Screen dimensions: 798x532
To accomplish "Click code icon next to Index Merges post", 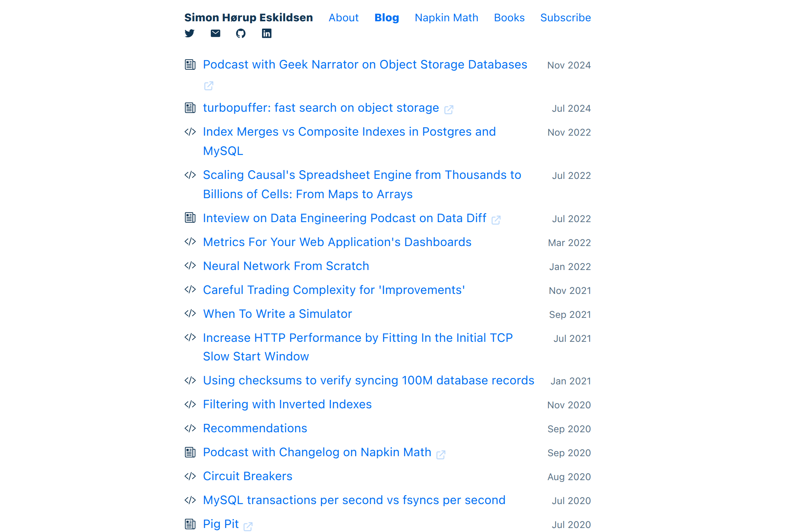I will click(190, 132).
